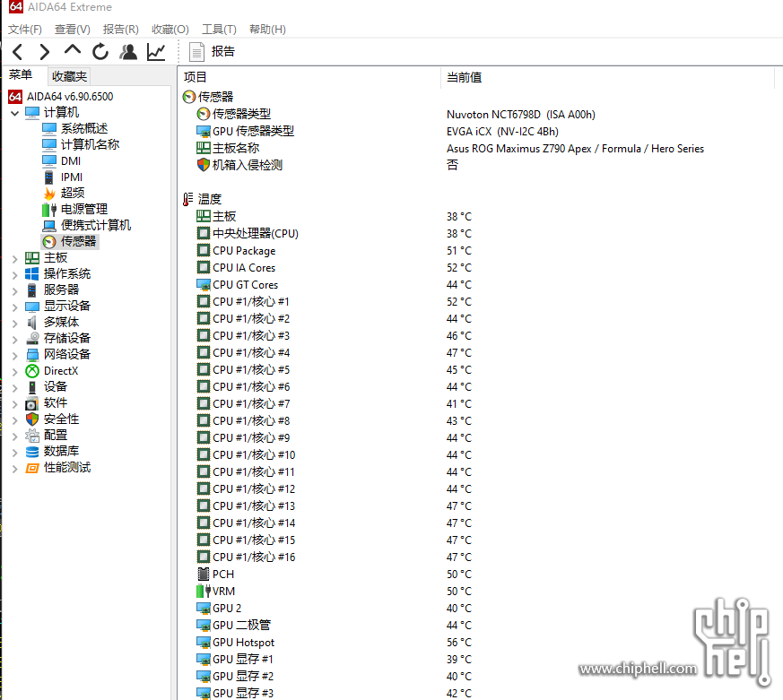
Task: Open the 报告(R) menu
Action: pyautogui.click(x=121, y=30)
